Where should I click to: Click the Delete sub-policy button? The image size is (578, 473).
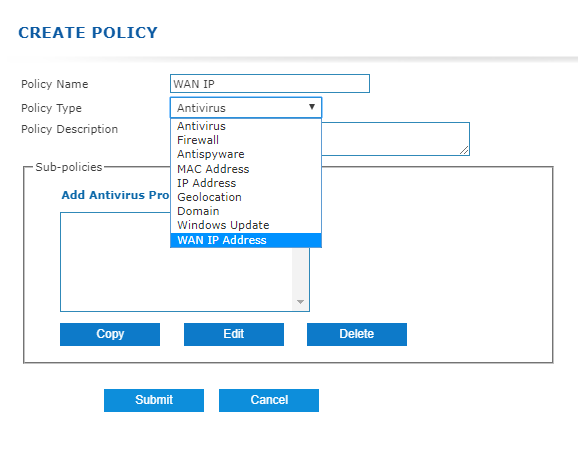[357, 334]
